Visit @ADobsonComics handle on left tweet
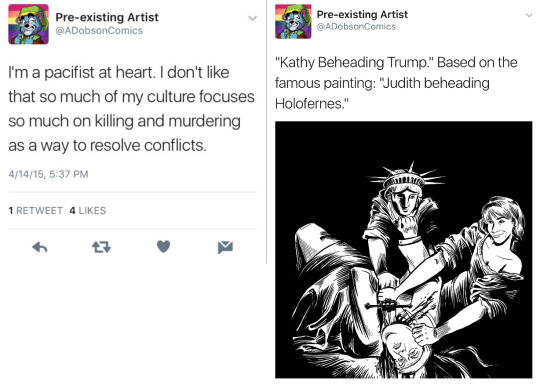 point(99,30)
